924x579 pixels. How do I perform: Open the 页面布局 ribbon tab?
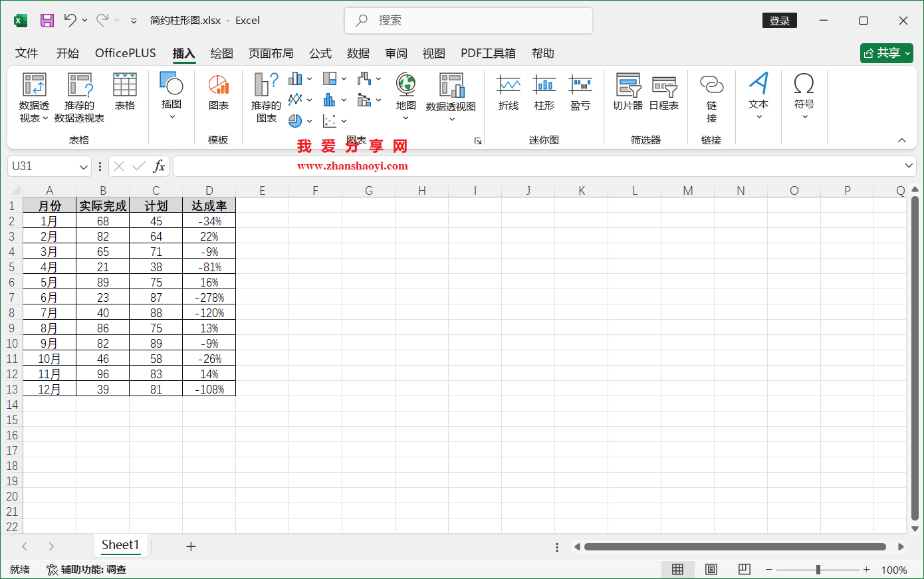point(271,53)
